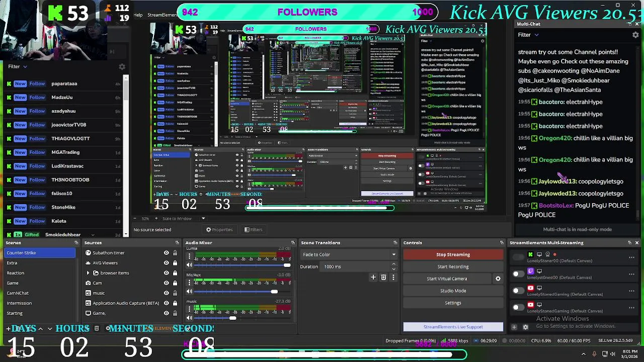Image resolution: width=644 pixels, height=362 pixels.
Task: Open the Help menu
Action: [138, 15]
